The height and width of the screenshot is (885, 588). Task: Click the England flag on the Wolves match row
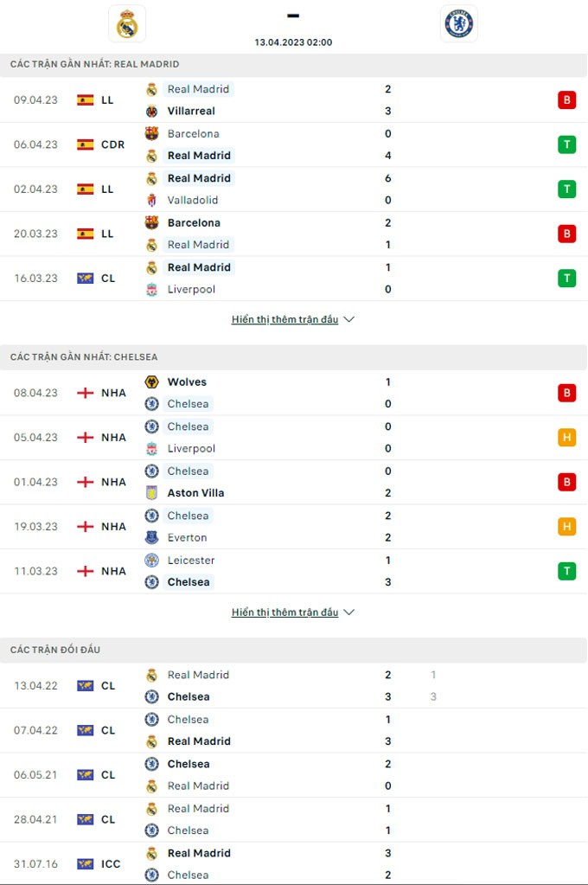(x=85, y=393)
